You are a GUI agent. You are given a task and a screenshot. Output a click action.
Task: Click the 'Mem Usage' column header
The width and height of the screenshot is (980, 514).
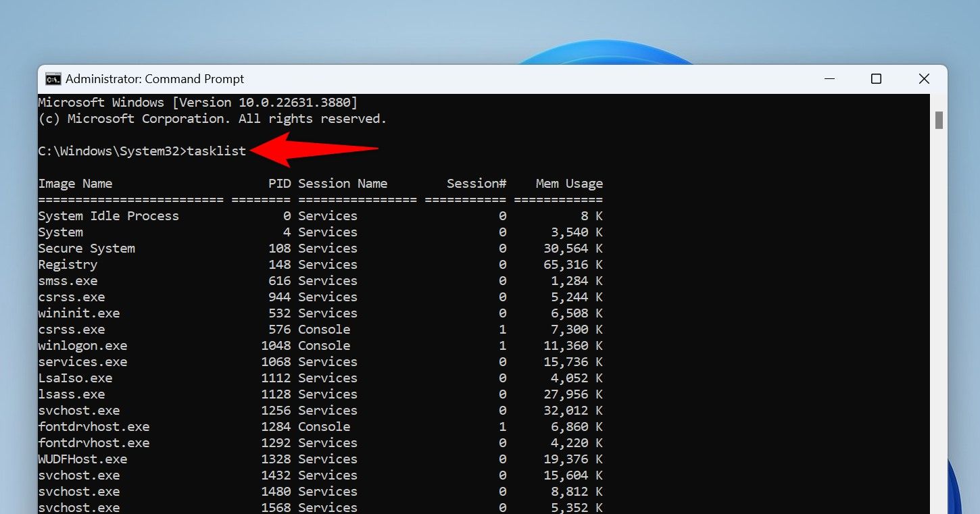(569, 184)
